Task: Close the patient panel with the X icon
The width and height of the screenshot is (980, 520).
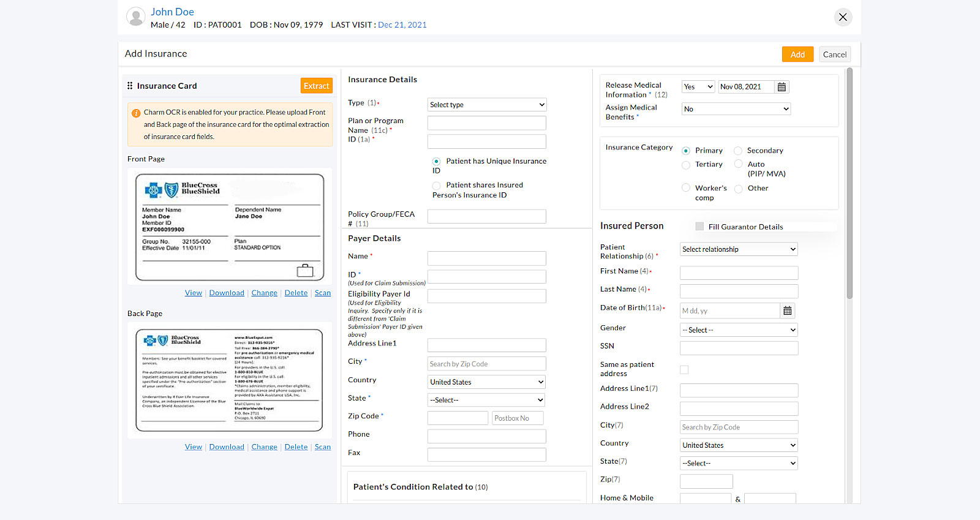Action: [843, 17]
